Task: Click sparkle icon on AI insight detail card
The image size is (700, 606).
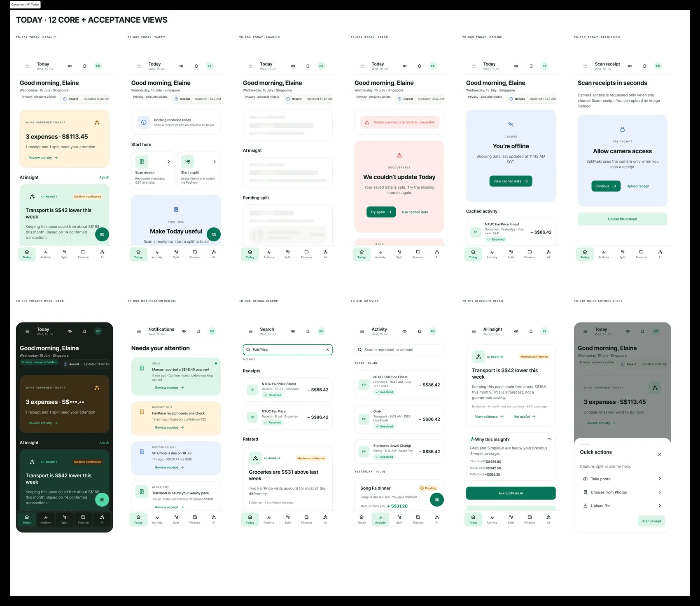Action: [x=478, y=357]
